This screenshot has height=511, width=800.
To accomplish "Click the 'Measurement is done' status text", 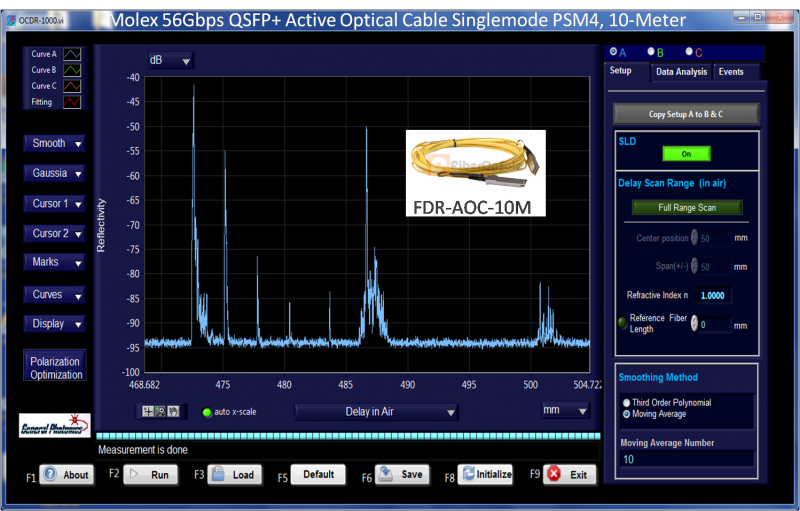I will coord(143,450).
